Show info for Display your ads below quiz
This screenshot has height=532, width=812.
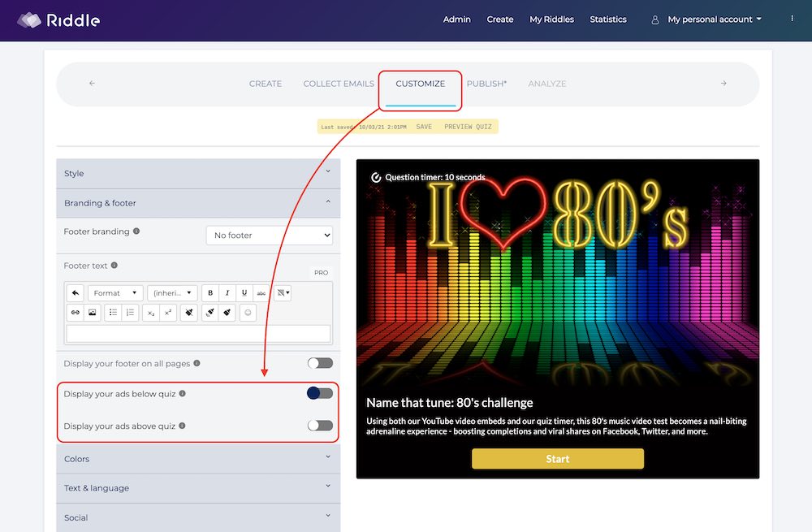[x=182, y=394]
